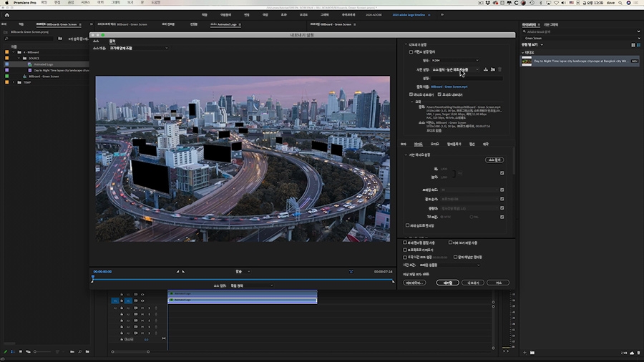The height and width of the screenshot is (362, 644).
Task: Click the search icon in project panel footer
Action: 79,352
